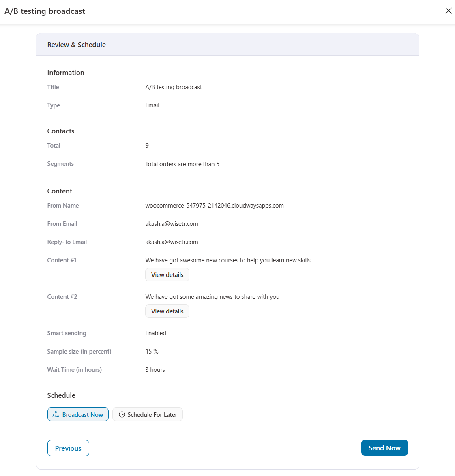455x476 pixels.
Task: Click the 3 hours wait time value
Action: point(155,369)
